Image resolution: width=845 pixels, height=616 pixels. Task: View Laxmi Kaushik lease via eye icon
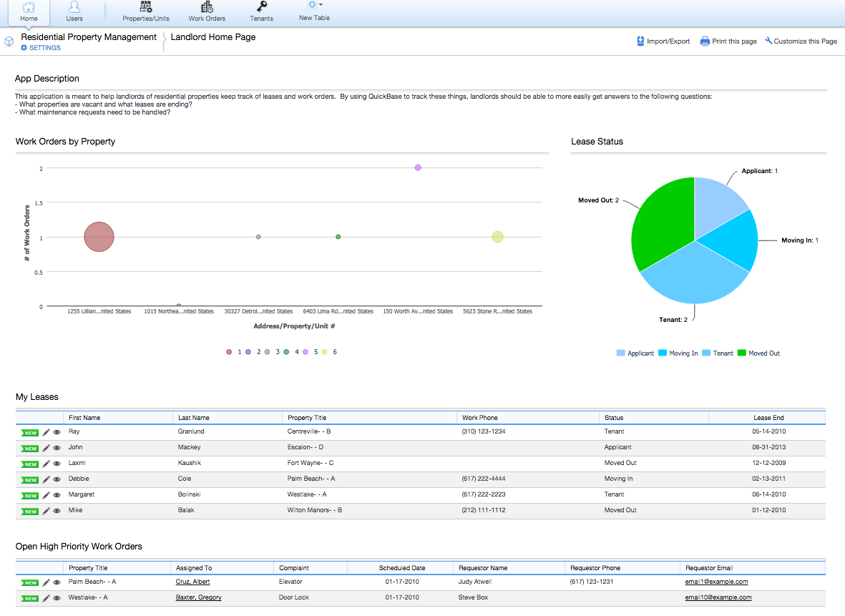(x=57, y=464)
